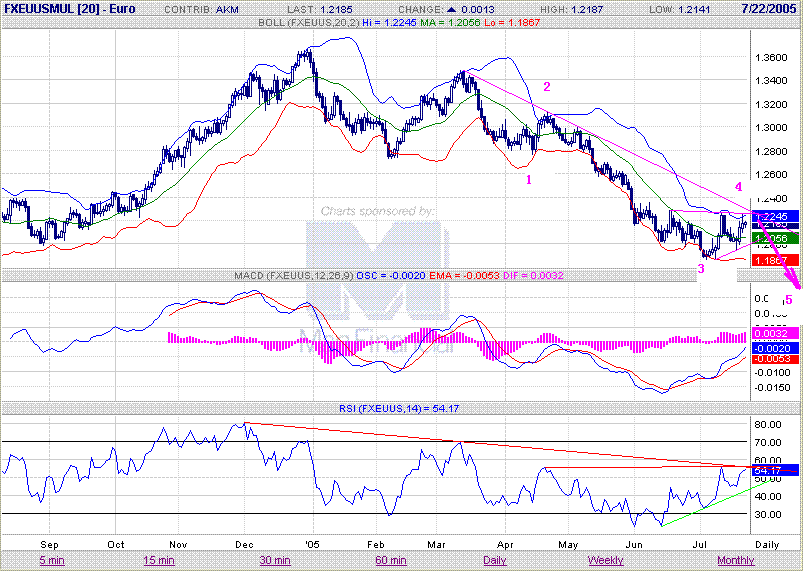Click the 80.00 RSI axis label
803x571 pixels.
768,425
